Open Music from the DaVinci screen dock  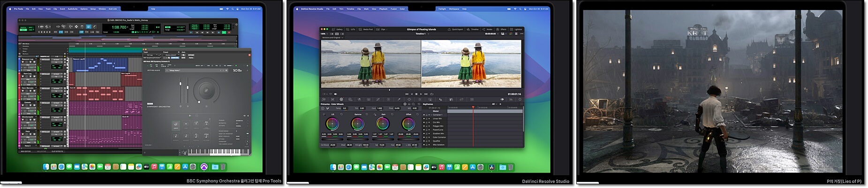click(441, 167)
